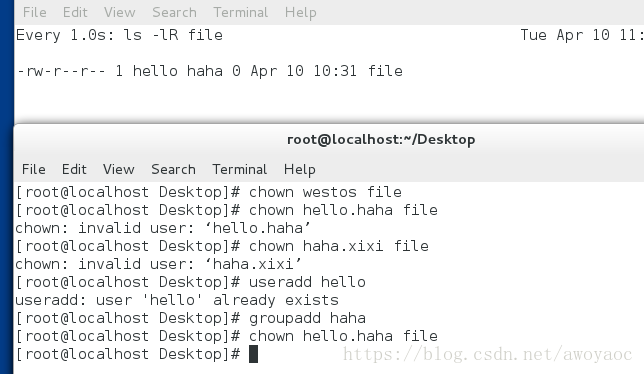Open Terminal menu in root@localhost Desktop window
644x374 pixels.
click(239, 169)
